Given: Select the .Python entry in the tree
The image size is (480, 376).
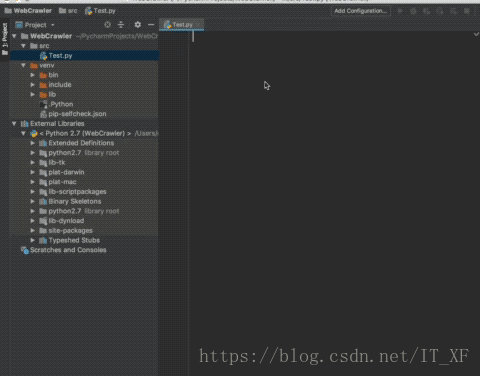Looking at the screenshot, I should pyautogui.click(x=61, y=104).
